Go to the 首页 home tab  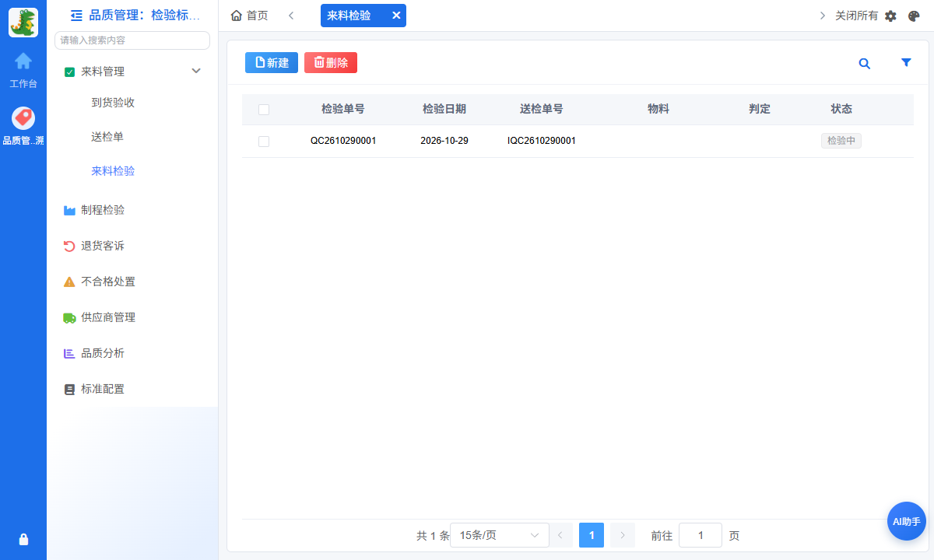point(249,16)
